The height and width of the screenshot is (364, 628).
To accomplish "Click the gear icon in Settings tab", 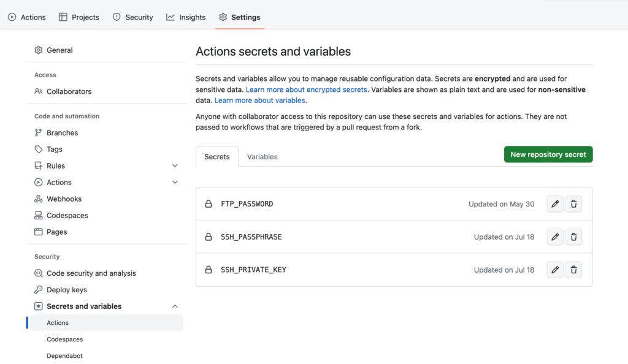I will [x=223, y=17].
